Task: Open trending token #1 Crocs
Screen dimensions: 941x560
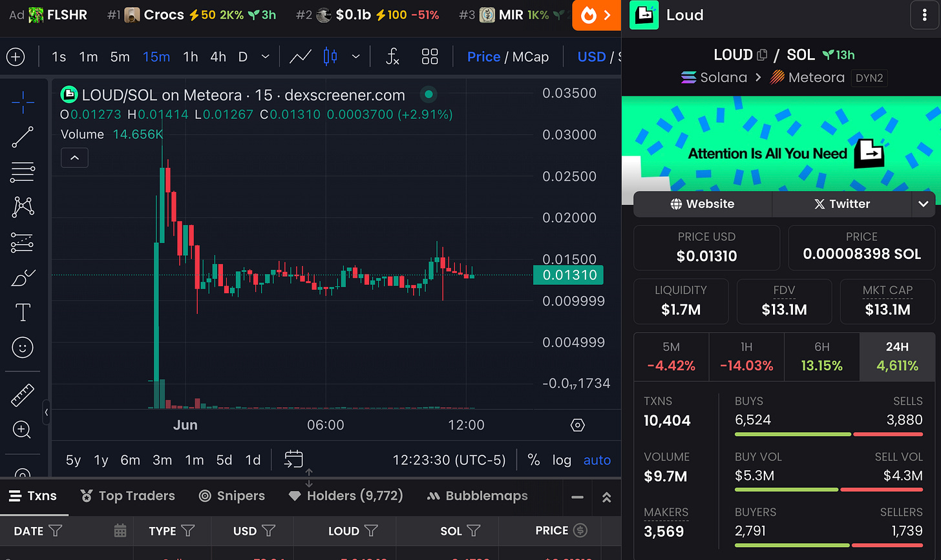Action: (192, 15)
